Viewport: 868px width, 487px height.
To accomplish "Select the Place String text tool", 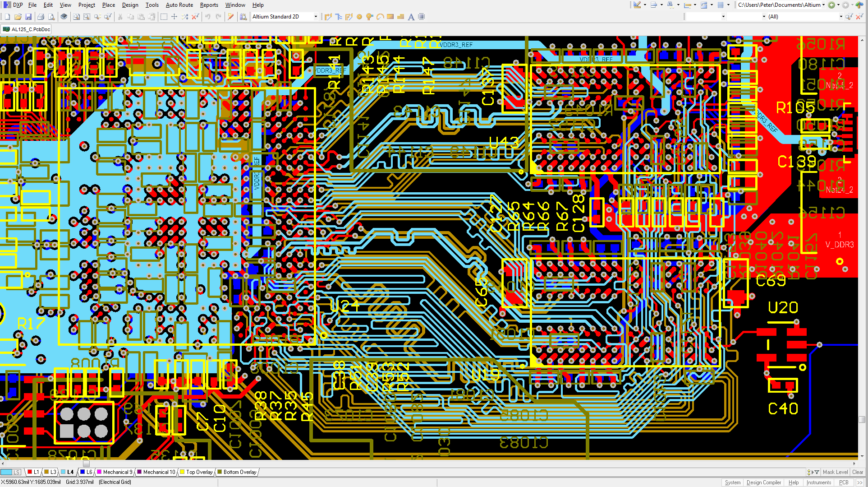I will coord(411,17).
